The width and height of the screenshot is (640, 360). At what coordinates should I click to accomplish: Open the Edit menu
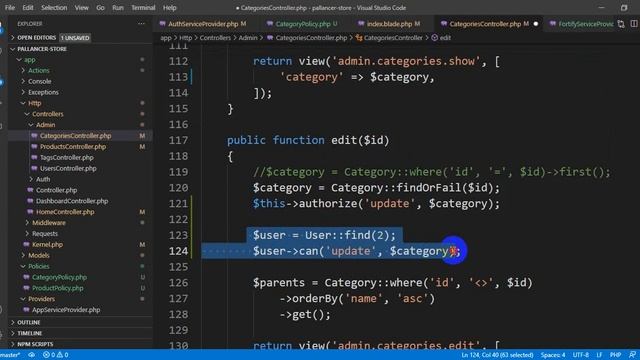28,8
